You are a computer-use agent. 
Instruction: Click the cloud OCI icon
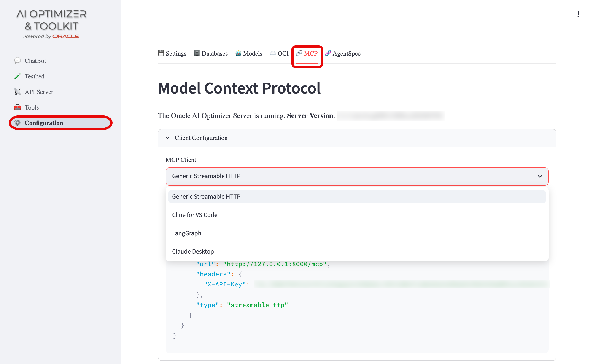273,53
